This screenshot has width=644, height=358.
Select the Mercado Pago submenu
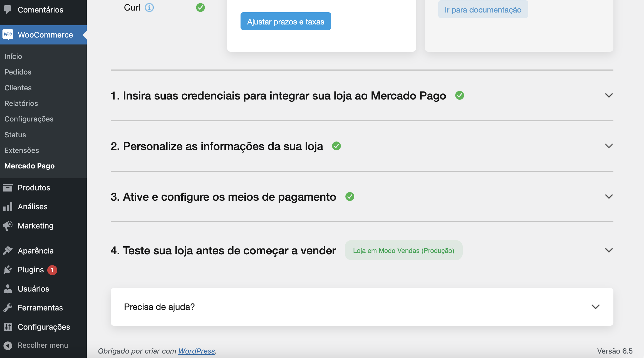tap(29, 166)
